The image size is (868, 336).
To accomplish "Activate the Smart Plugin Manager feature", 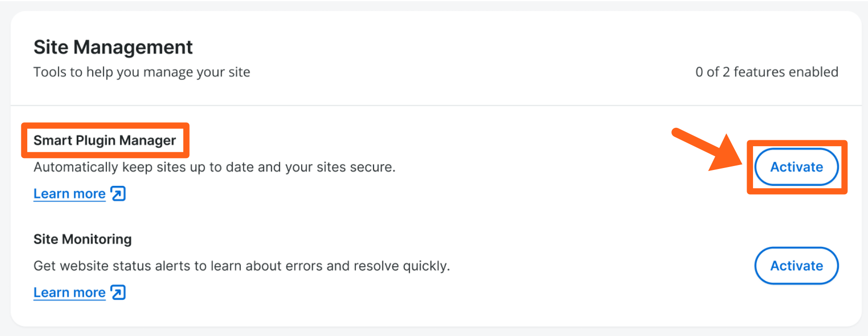I will pyautogui.click(x=796, y=167).
